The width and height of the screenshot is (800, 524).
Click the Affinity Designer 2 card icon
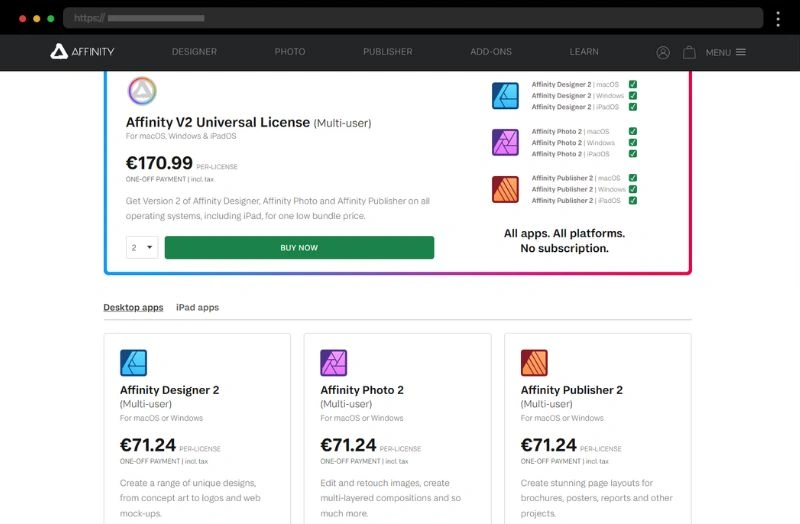pyautogui.click(x=133, y=363)
